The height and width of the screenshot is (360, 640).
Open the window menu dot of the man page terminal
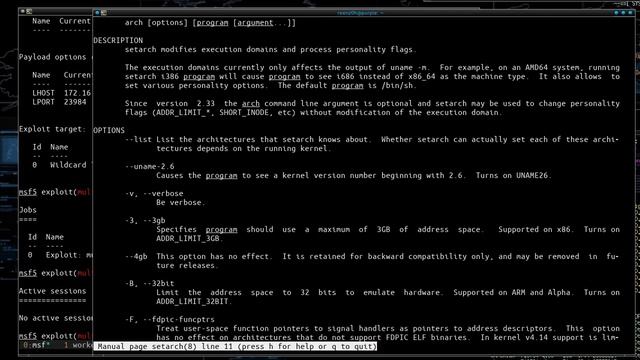(97, 13)
